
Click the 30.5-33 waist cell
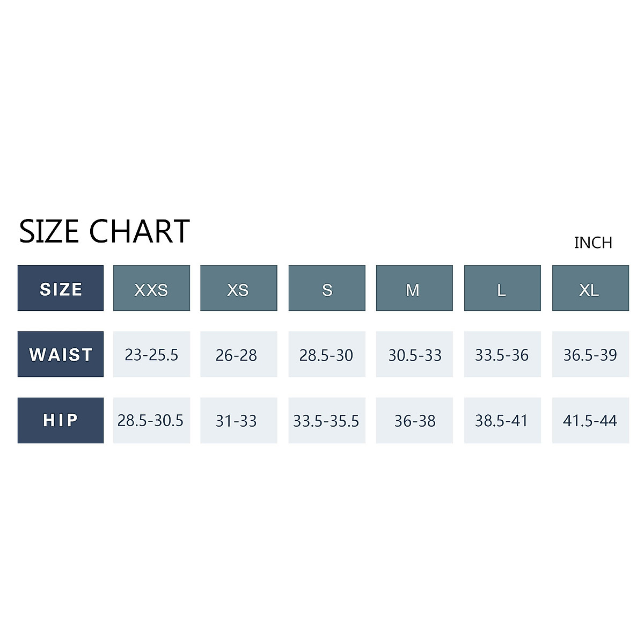414,354
